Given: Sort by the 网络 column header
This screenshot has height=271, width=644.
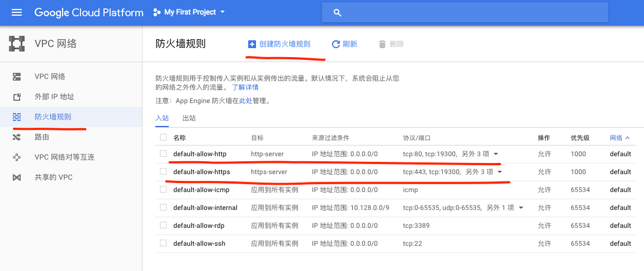Looking at the screenshot, I should point(620,138).
